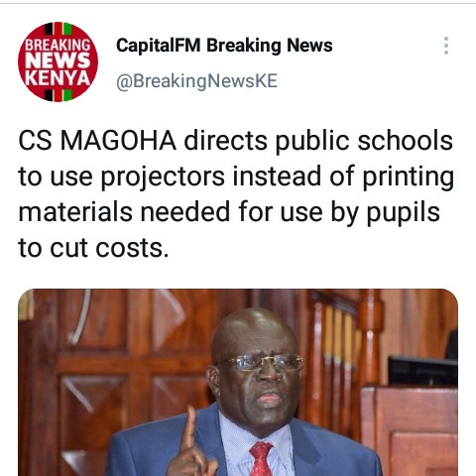Image resolution: width=476 pixels, height=476 pixels.
Task: Open the CS MAGOHA tweet text body
Action: pyautogui.click(x=236, y=194)
